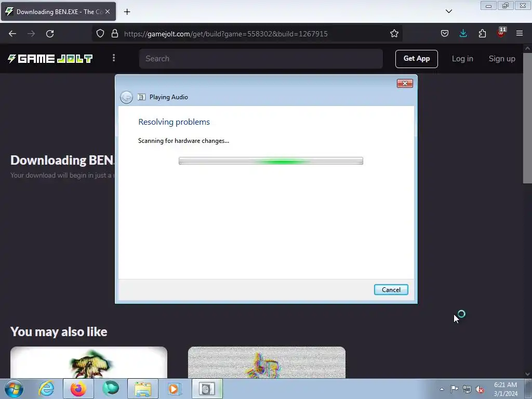The image size is (532, 399).
Task: Click the Firefox forward arrow
Action: click(31, 34)
